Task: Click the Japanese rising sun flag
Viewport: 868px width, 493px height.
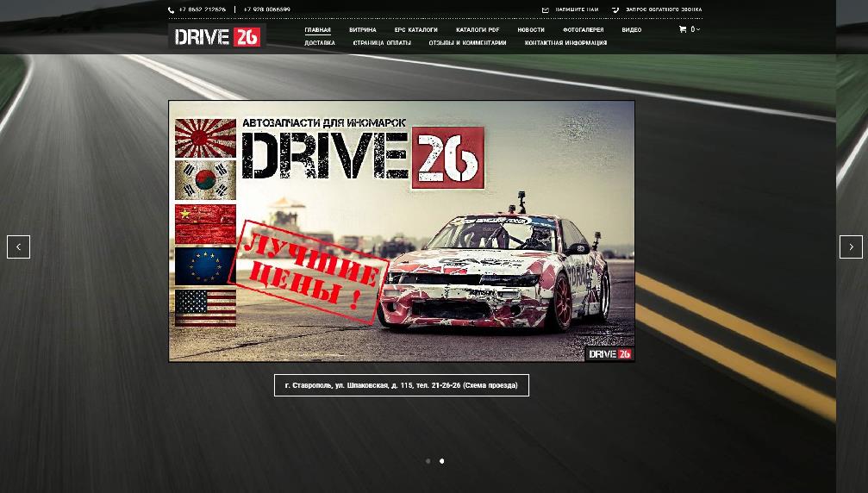Action: pos(205,138)
